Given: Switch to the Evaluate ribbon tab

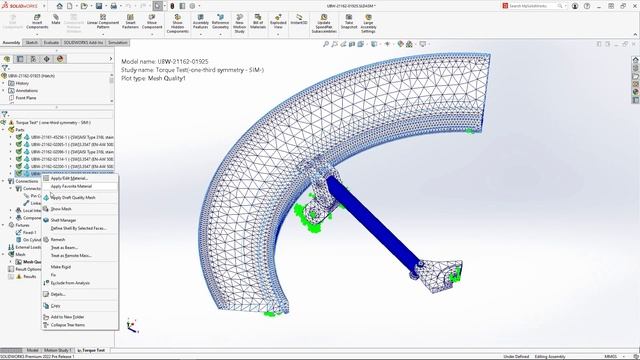Looking at the screenshot, I should [x=51, y=42].
